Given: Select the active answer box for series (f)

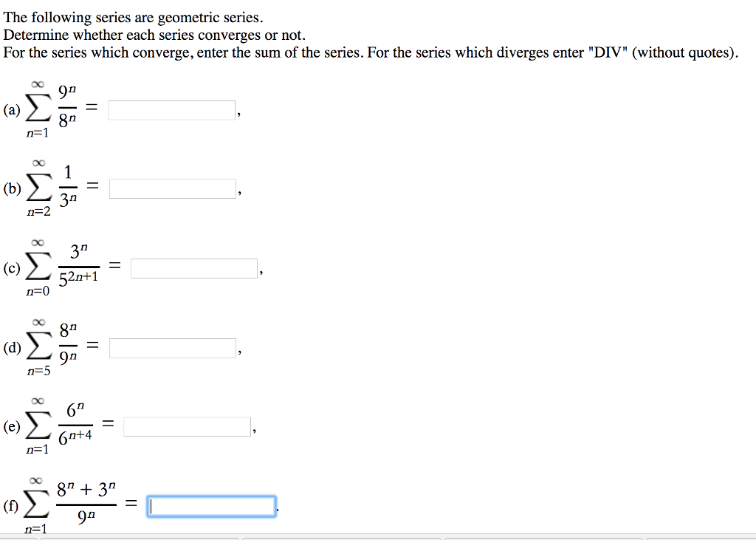Looking at the screenshot, I should (211, 506).
